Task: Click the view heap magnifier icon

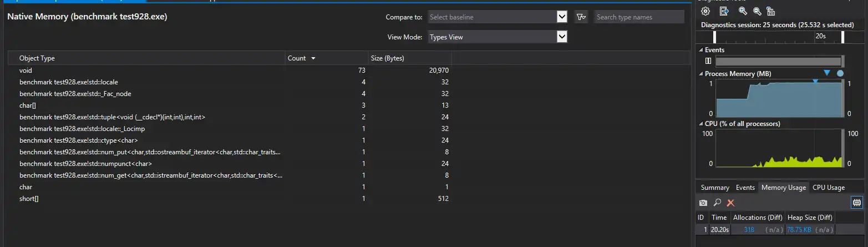Action: [x=717, y=203]
